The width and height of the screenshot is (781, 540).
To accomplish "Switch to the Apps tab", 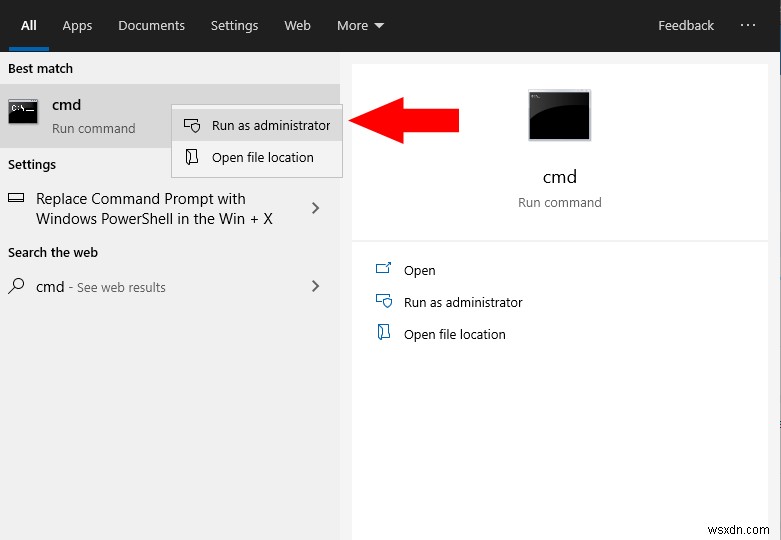I will pyautogui.click(x=77, y=26).
